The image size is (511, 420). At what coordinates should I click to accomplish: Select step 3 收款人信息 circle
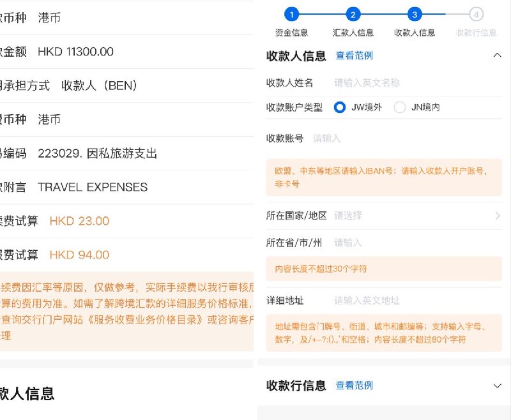click(x=415, y=15)
